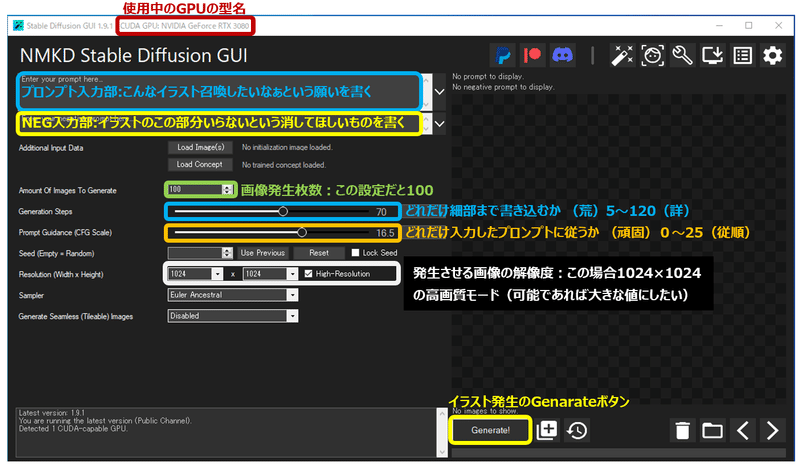Open the log viewer list icon
The image size is (800, 466).
(x=742, y=55)
